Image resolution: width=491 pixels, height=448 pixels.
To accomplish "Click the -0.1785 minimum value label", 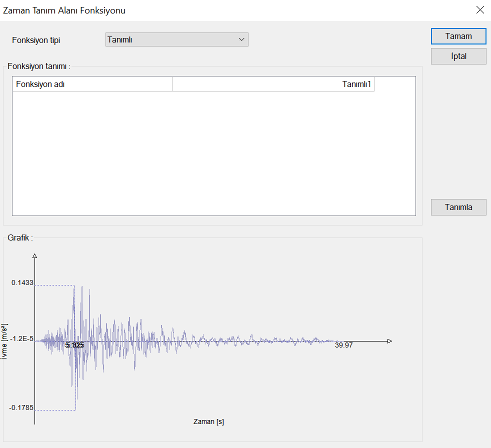I will [21, 408].
